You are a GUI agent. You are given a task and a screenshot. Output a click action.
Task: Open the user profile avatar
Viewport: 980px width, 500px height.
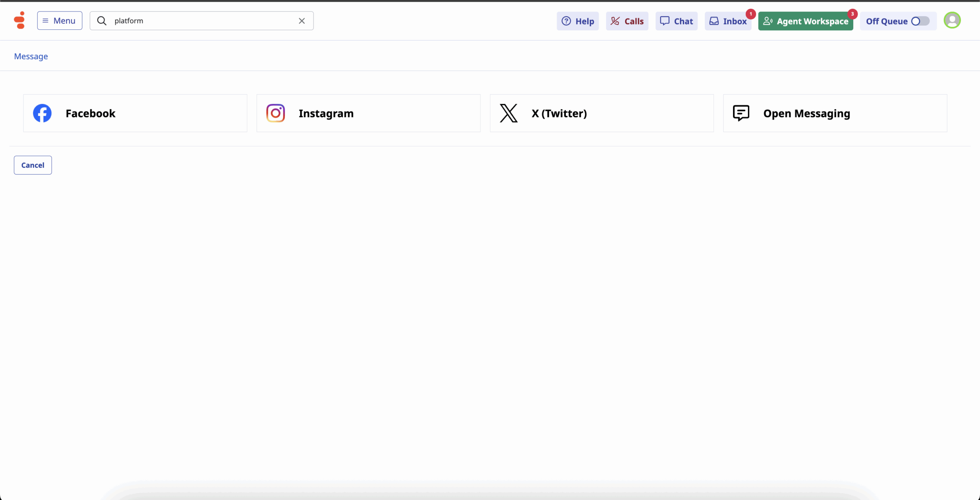[952, 20]
